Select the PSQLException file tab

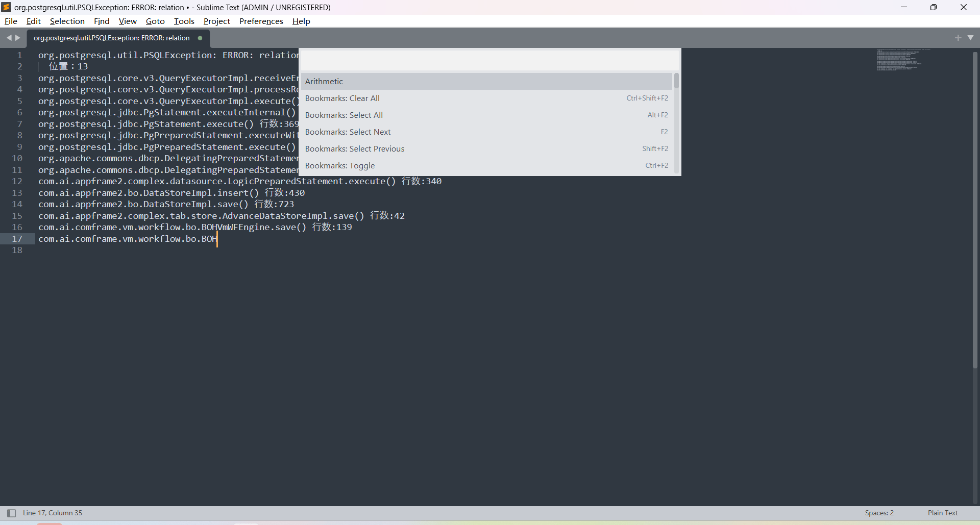pos(112,38)
